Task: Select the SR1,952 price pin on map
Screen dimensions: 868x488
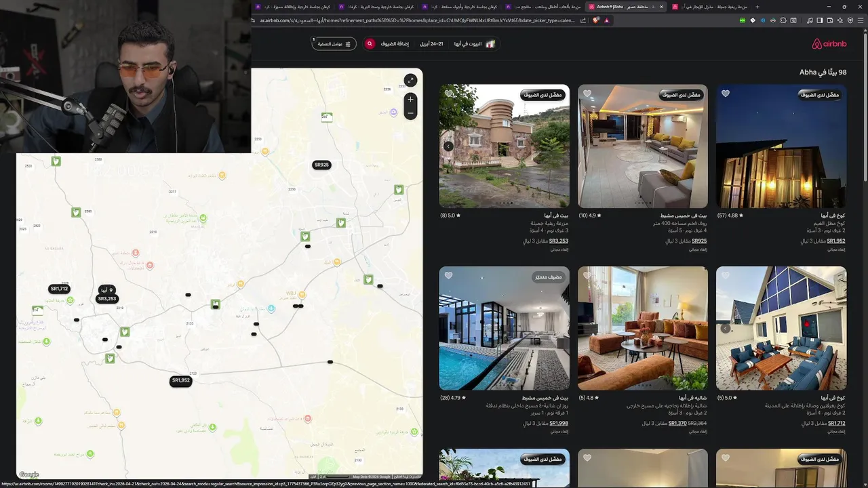Action: click(x=181, y=381)
